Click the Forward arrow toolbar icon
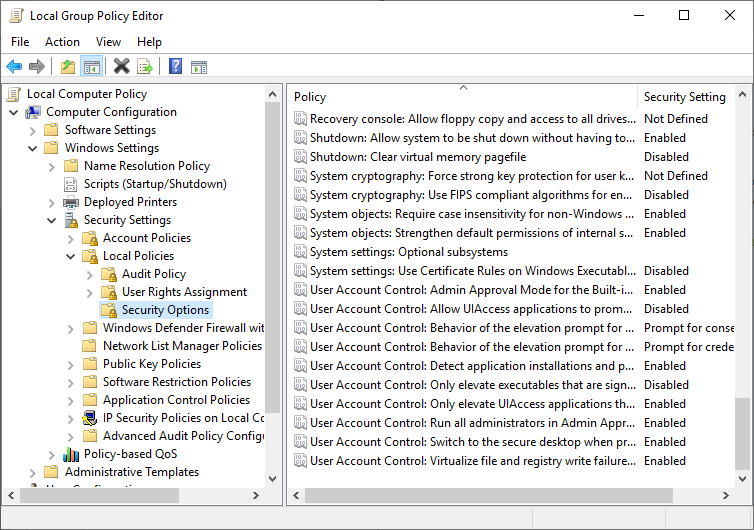 point(37,67)
